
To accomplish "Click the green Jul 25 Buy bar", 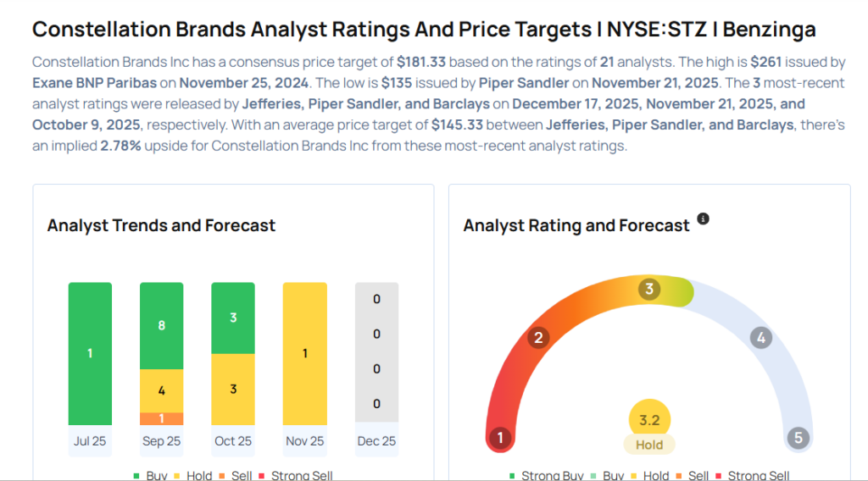I will click(90, 353).
